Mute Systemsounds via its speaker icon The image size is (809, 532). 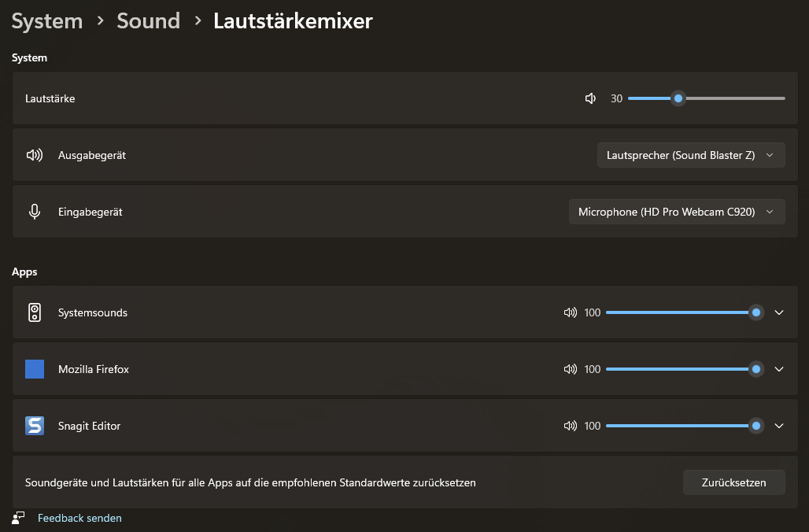[571, 312]
